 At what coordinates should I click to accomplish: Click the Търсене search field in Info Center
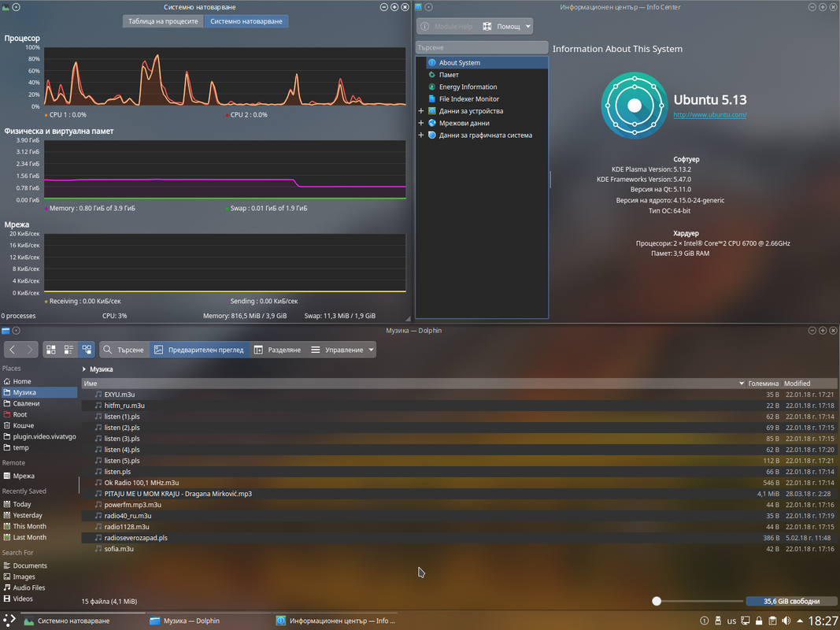pyautogui.click(x=482, y=48)
